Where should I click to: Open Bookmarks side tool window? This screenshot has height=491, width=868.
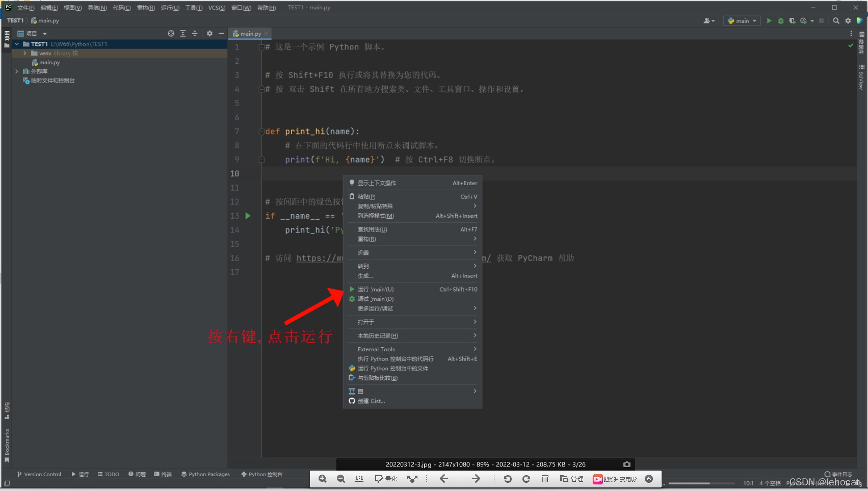(x=7, y=445)
